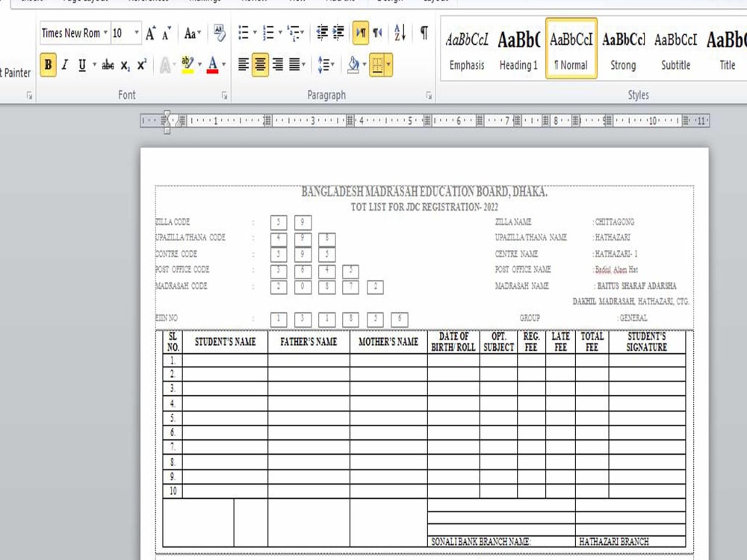Image resolution: width=747 pixels, height=560 pixels.
Task: Justify the paragraph text
Action: (294, 65)
